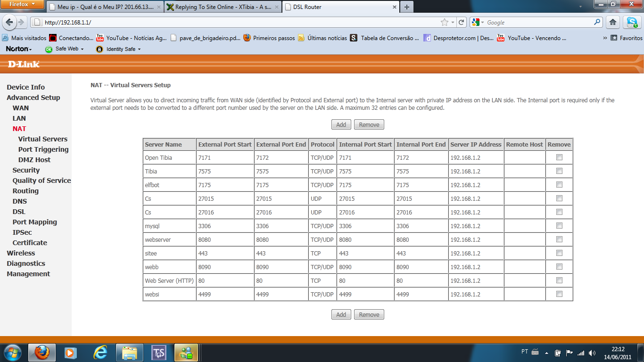The width and height of the screenshot is (644, 362).
Task: Open Device Info in sidebar
Action: (25, 87)
